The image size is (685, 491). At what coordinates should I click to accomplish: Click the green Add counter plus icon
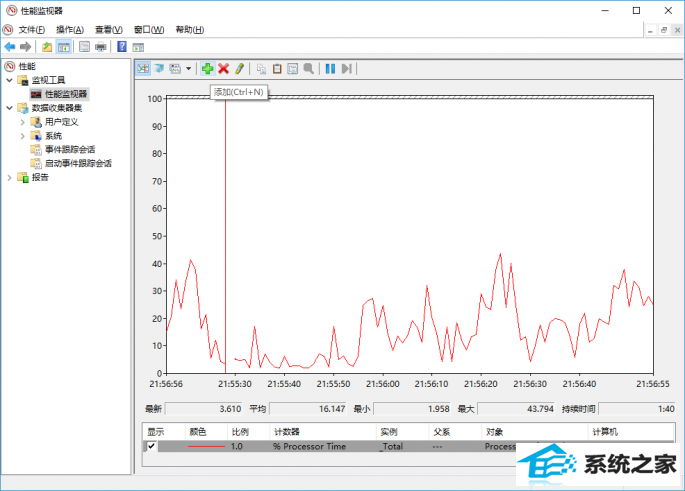(207, 68)
